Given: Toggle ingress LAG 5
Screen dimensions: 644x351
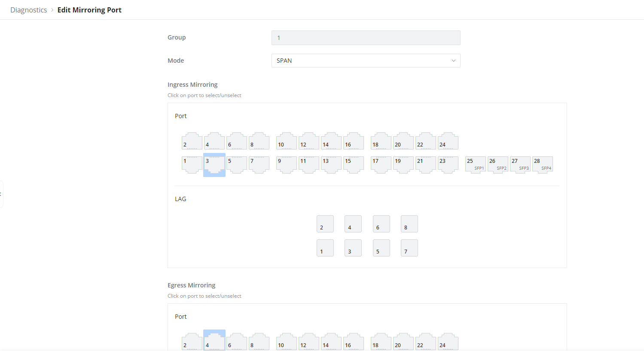Looking at the screenshot, I should pos(382,248).
